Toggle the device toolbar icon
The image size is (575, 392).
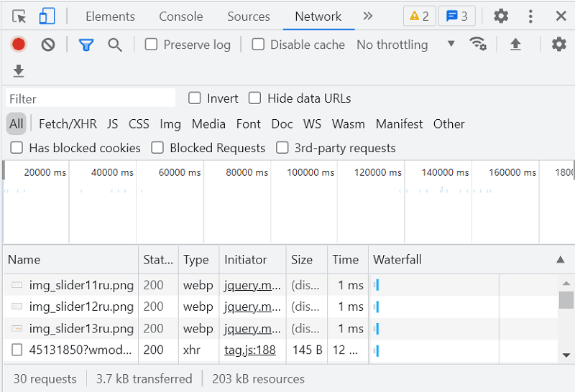(x=47, y=16)
